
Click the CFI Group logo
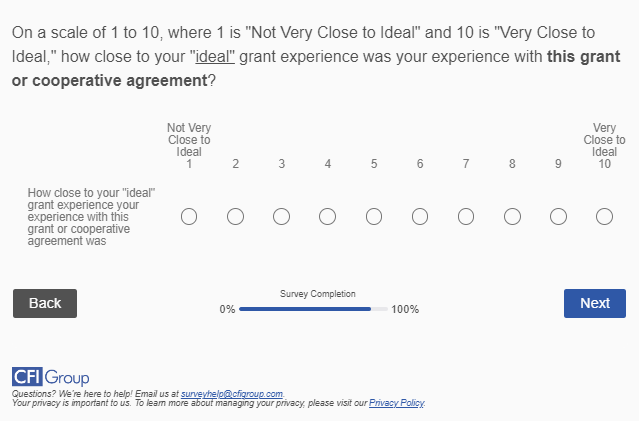point(51,377)
